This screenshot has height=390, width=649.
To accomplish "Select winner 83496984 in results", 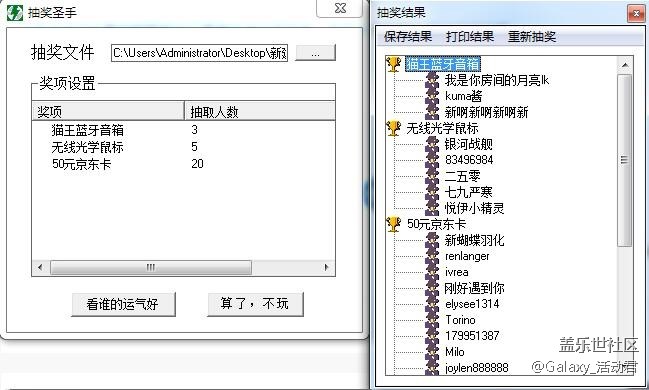I will (x=469, y=160).
